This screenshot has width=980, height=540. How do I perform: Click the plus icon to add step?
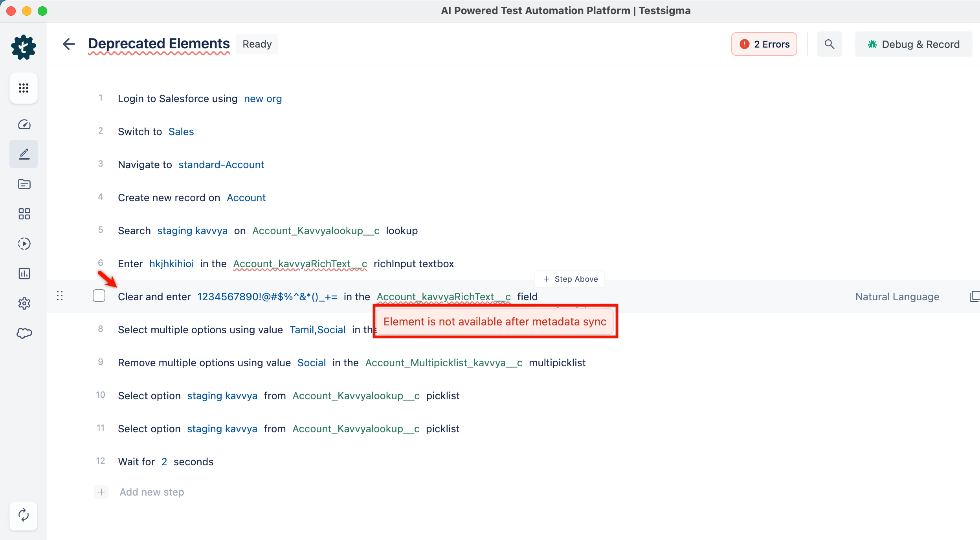pos(101,492)
